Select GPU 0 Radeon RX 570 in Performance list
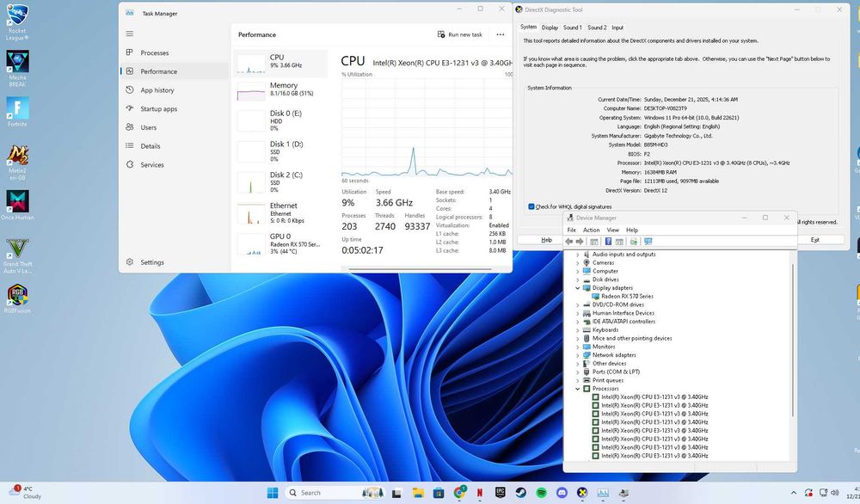Image resolution: width=860 pixels, height=504 pixels. 280,243
